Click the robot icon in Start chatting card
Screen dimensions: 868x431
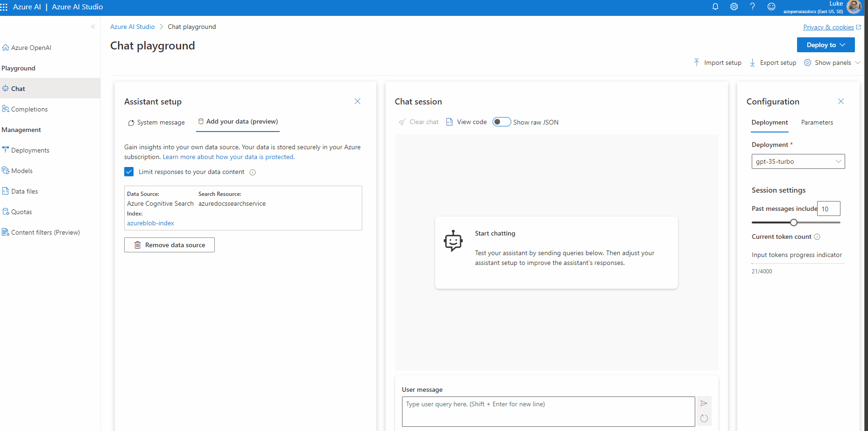click(453, 241)
